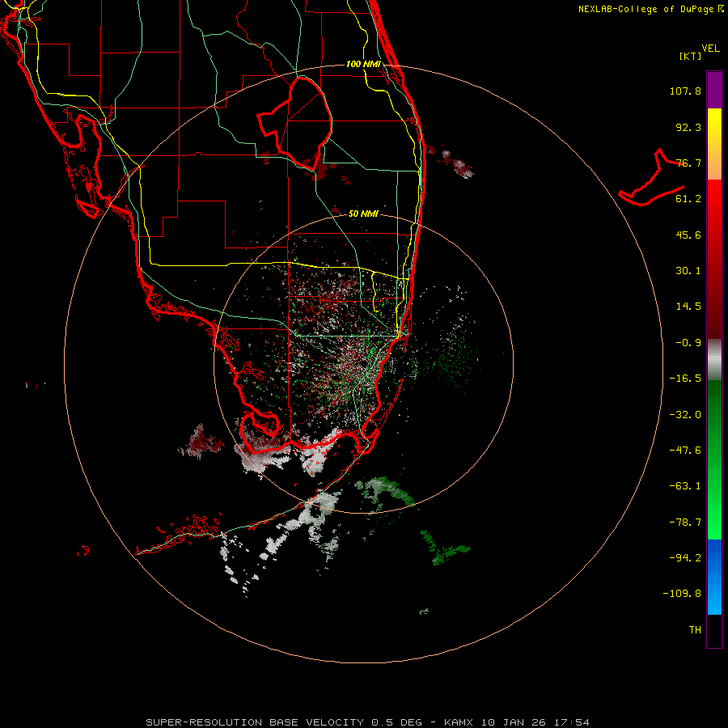The image size is (728, 728).
Task: Select the 14.5 legend value
Action: point(688,307)
